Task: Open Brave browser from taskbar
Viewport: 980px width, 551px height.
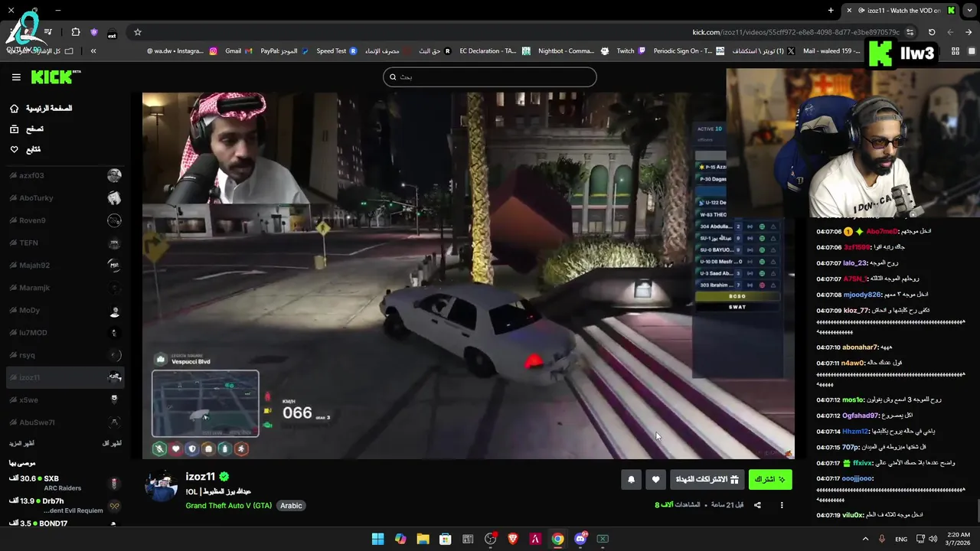Action: tap(513, 539)
